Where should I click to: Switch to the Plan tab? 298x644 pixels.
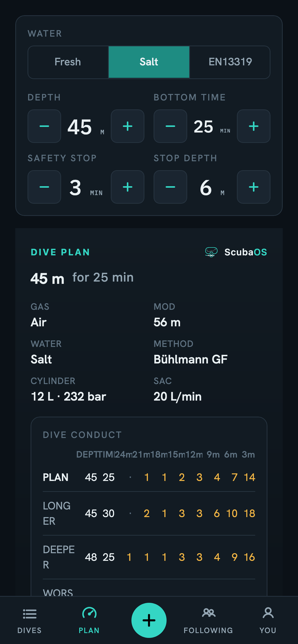(89, 620)
